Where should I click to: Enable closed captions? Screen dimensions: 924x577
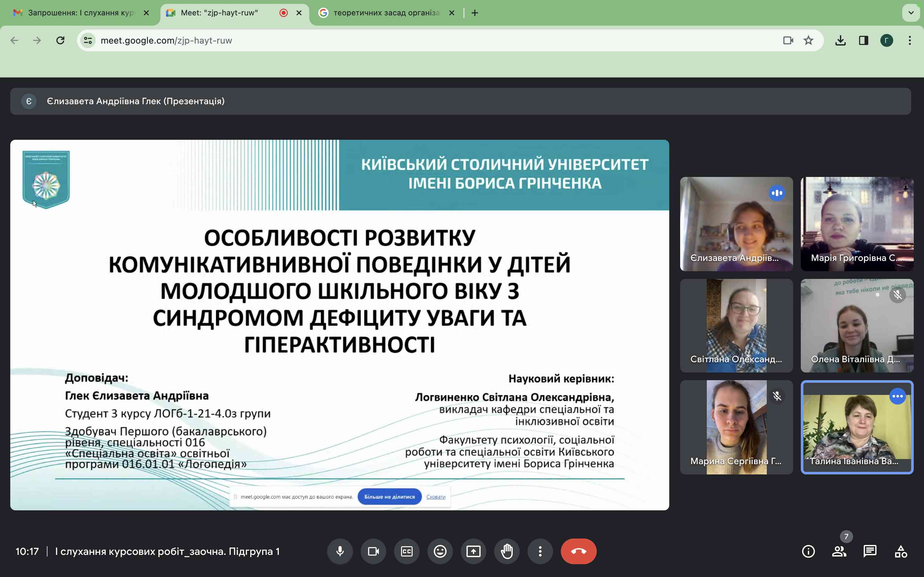[406, 551]
